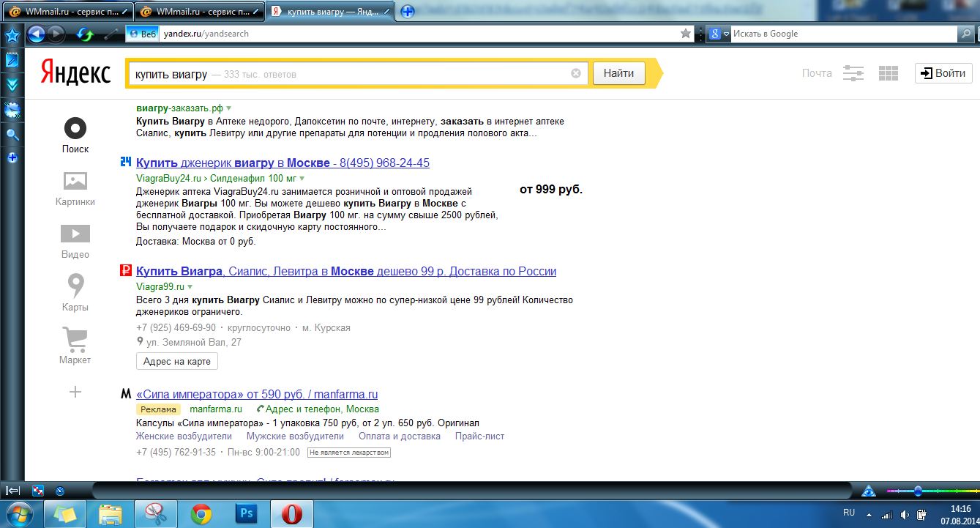Select Поиск in Yandex sidebar

tap(75, 135)
